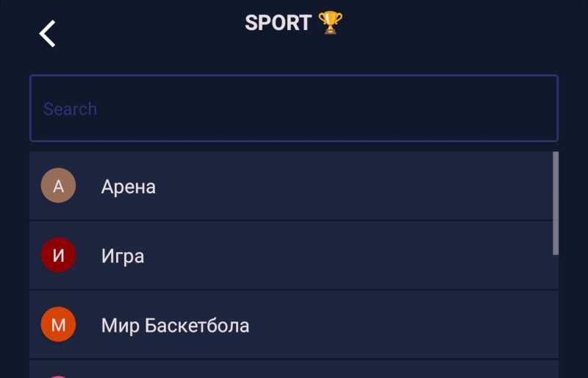
Task: Click the list scrollbar thumb
Action: click(x=555, y=203)
